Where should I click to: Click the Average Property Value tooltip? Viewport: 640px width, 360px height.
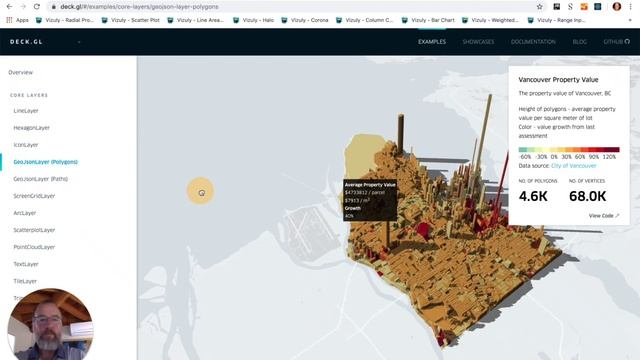370,200
